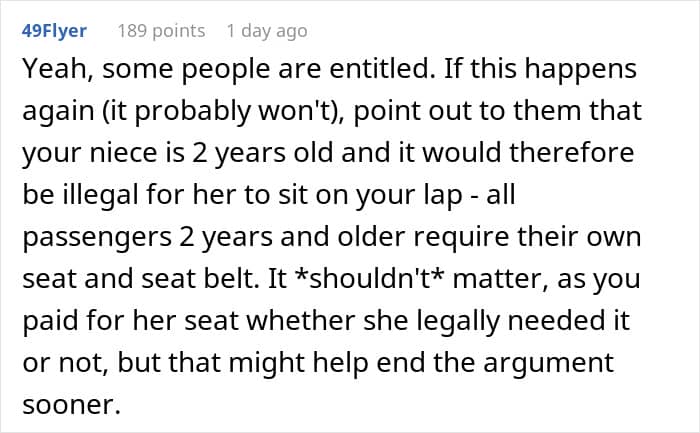Click the 189 points score label
Screen dimensions: 700x433
161,31
